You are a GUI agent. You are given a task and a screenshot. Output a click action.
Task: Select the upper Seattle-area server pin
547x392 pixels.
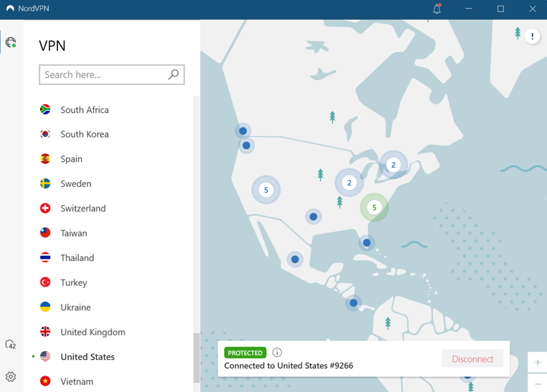[x=243, y=131]
